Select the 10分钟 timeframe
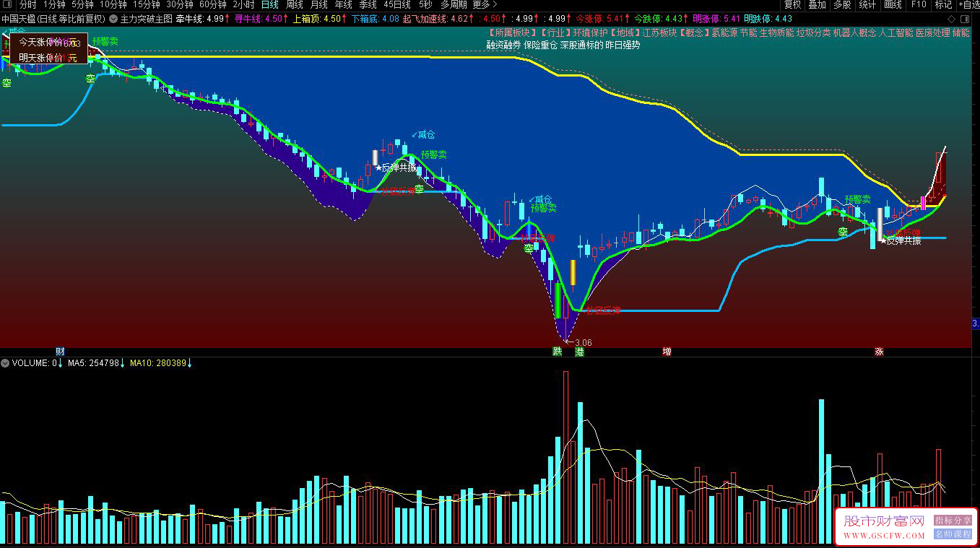The image size is (980, 548). click(113, 5)
